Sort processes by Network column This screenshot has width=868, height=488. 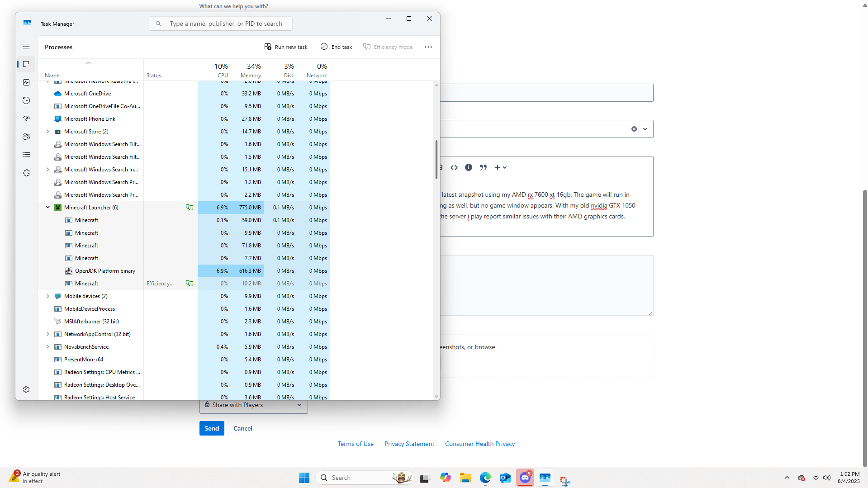(313, 70)
